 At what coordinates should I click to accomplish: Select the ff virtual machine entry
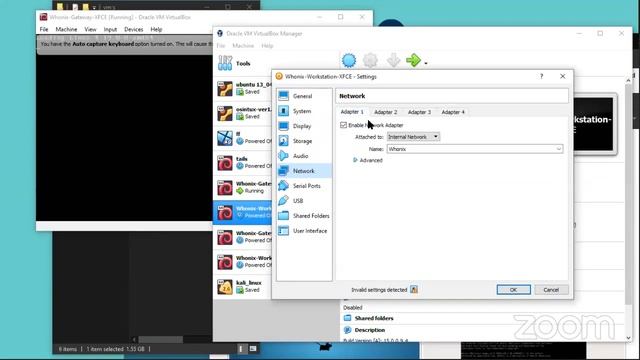click(243, 138)
